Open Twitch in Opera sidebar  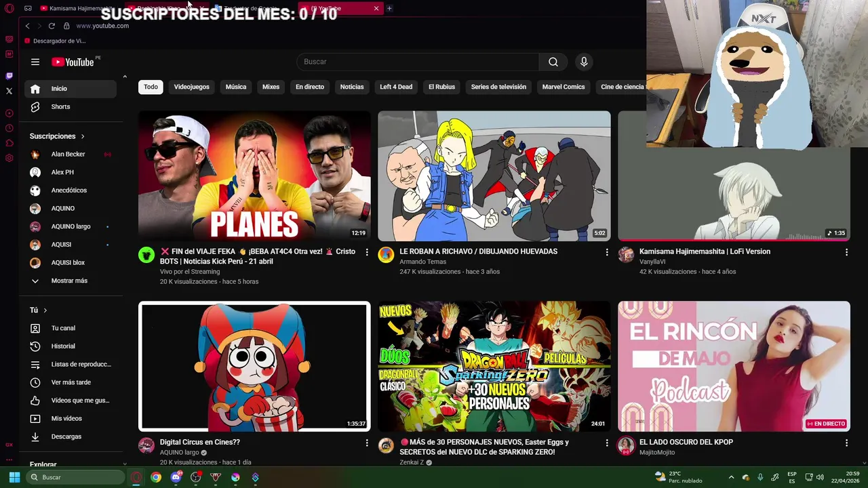pos(9,76)
